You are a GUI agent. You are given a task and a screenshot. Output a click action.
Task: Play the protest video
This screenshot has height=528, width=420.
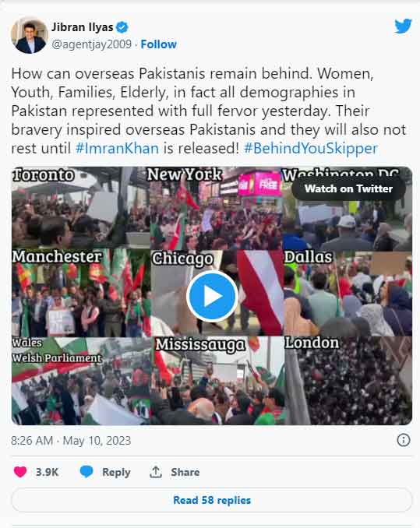point(212,296)
